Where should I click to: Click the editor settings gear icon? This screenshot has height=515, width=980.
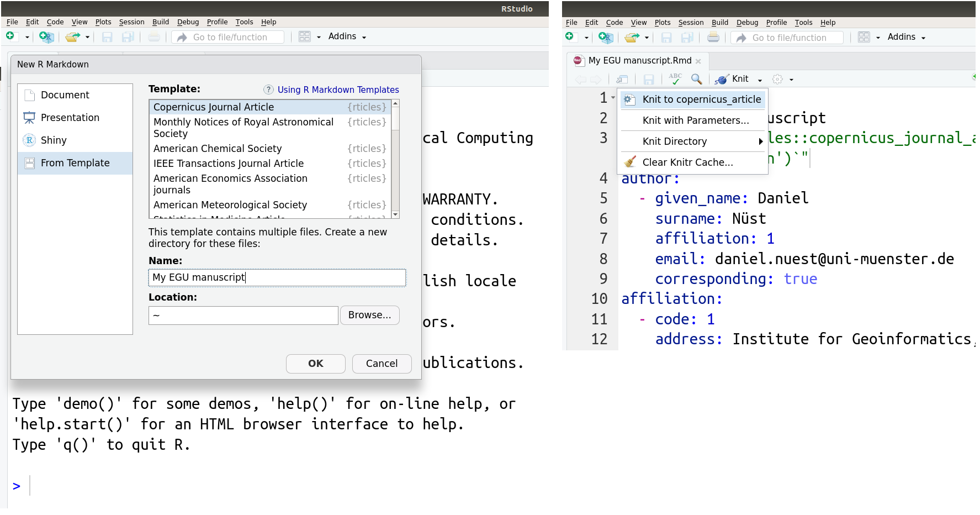pyautogui.click(x=777, y=79)
